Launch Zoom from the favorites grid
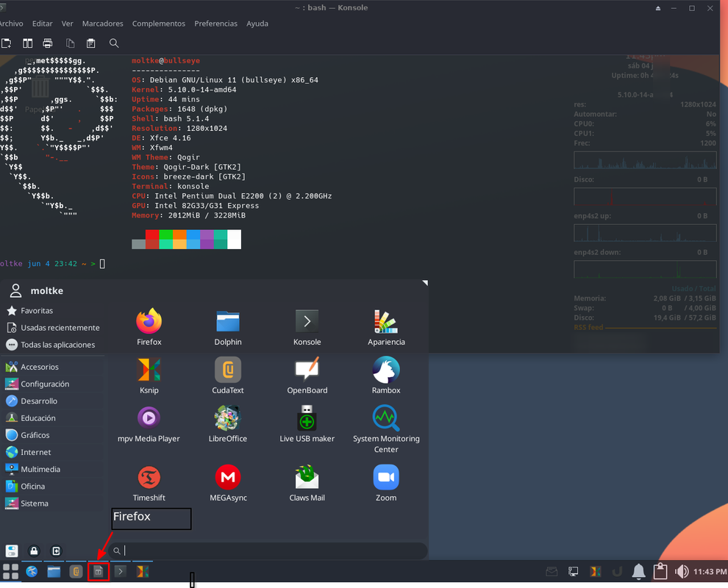The image size is (728, 588). pos(386,483)
